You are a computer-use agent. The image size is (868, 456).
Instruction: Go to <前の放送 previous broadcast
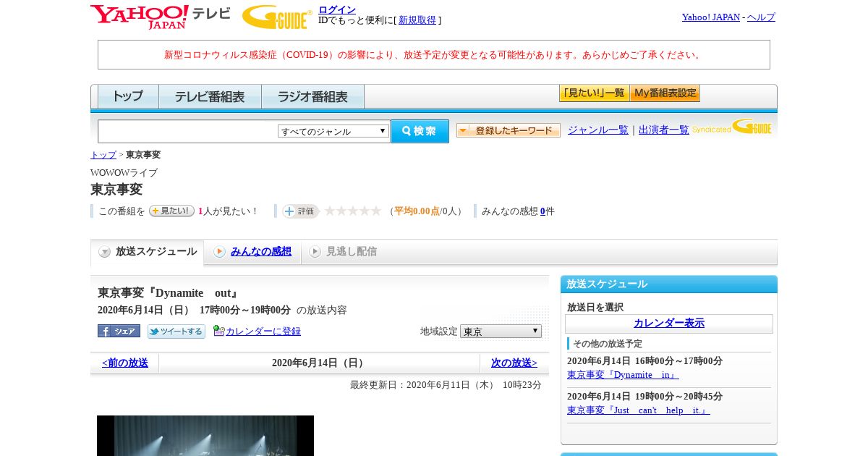coord(125,363)
